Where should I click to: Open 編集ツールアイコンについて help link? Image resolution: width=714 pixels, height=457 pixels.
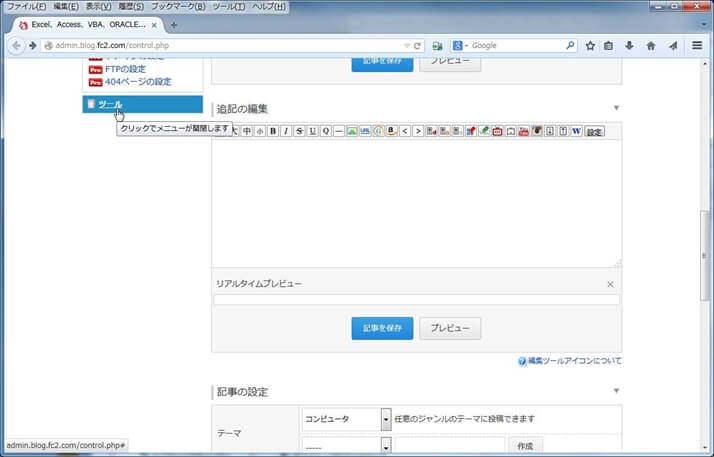574,361
